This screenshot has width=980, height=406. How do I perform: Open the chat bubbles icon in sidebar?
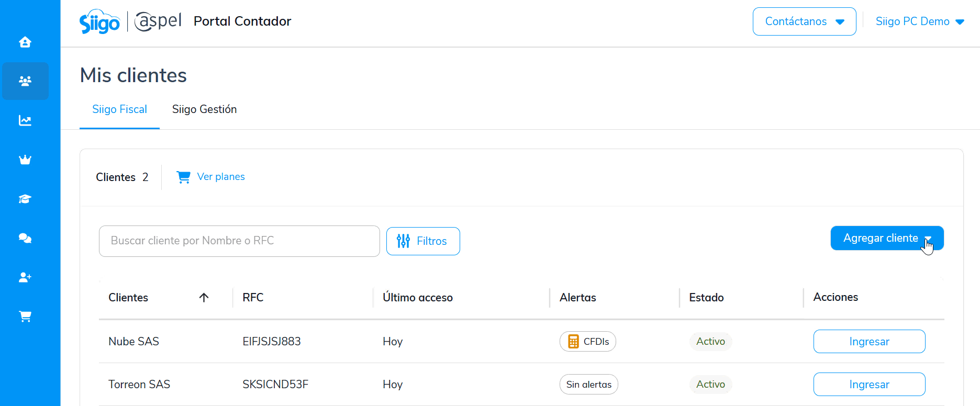click(25, 238)
